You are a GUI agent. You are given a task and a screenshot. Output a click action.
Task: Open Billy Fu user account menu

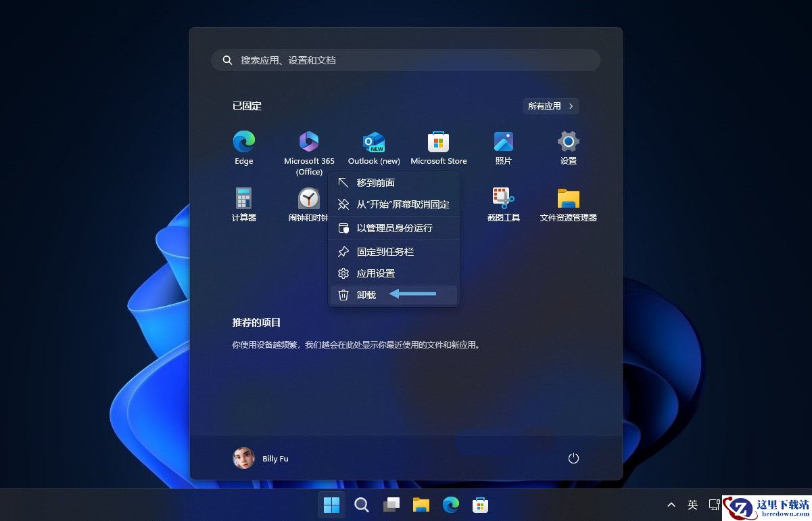[x=261, y=458]
